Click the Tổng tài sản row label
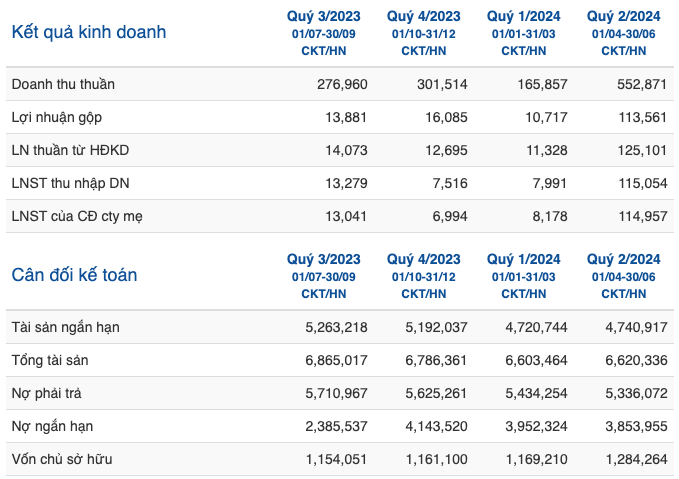 (50, 360)
